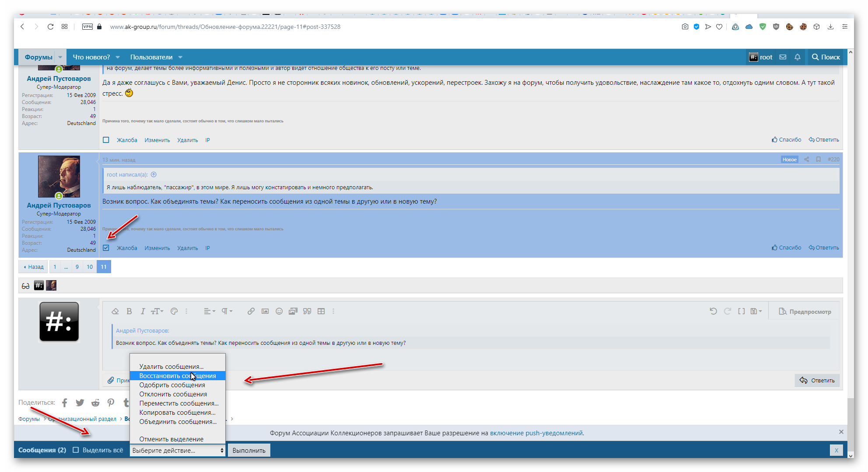868x472 pixels.
Task: Open smilies picker in editor
Action: pos(279,311)
